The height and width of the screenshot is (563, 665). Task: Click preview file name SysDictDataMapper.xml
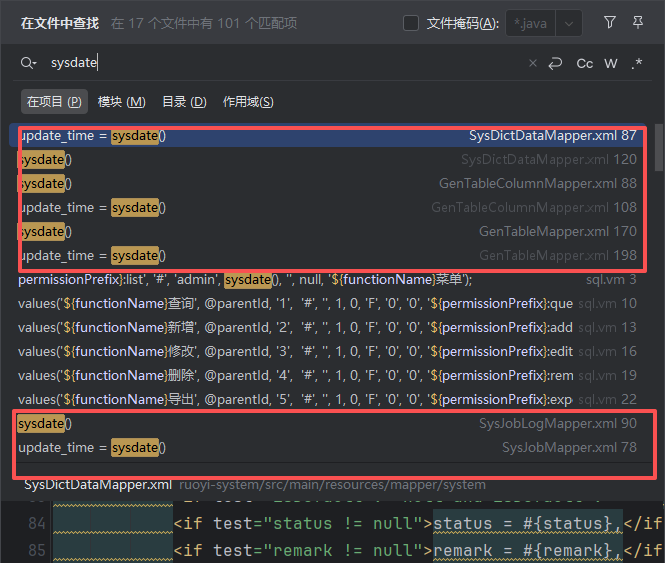(x=98, y=485)
